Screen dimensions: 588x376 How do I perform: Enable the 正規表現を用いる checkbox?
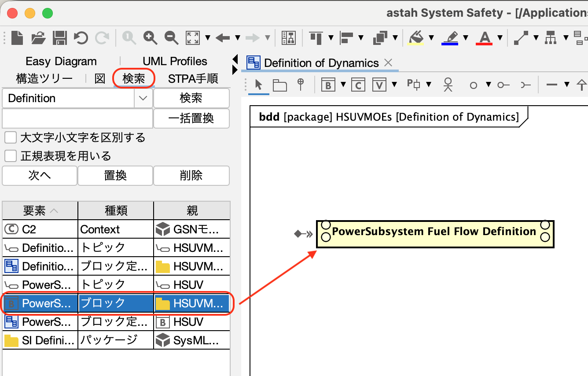pyautogui.click(x=10, y=156)
